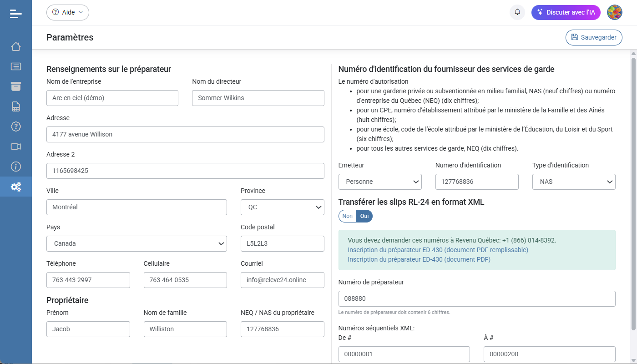637x364 pixels.
Task: Open the Aide menu
Action: (x=68, y=12)
